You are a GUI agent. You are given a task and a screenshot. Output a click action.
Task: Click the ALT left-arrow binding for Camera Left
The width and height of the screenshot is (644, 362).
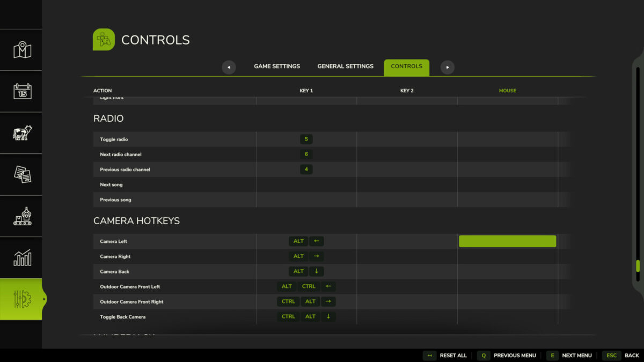click(x=307, y=241)
